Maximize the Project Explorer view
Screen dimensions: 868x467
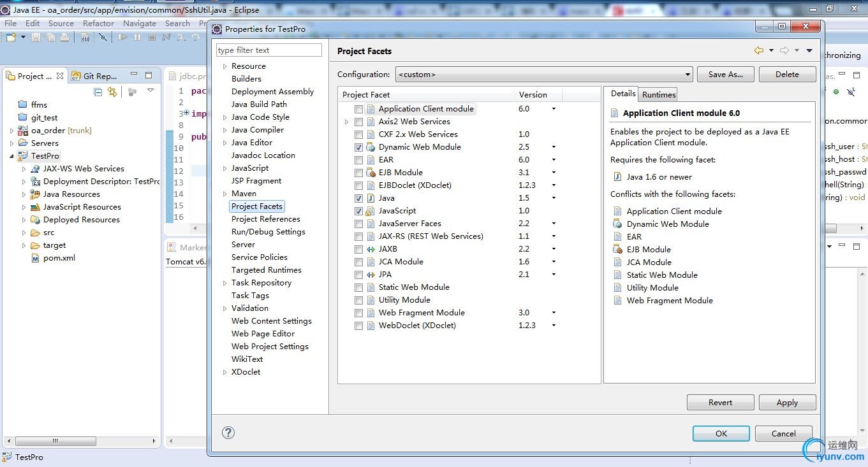pos(149,75)
